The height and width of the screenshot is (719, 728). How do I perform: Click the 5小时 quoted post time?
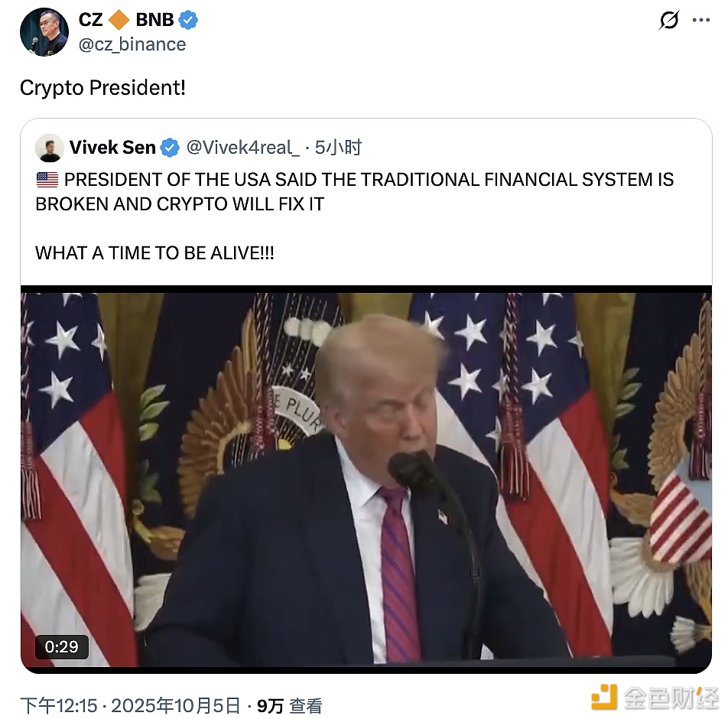[338, 148]
